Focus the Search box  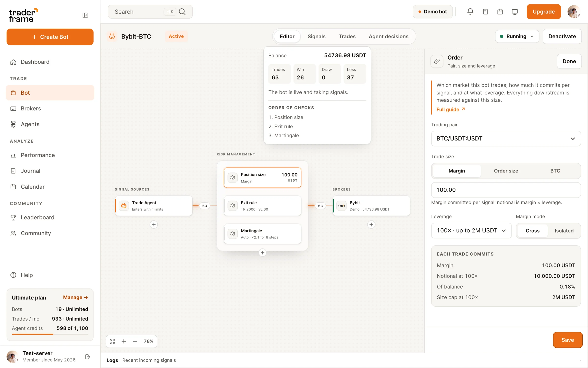pos(150,12)
